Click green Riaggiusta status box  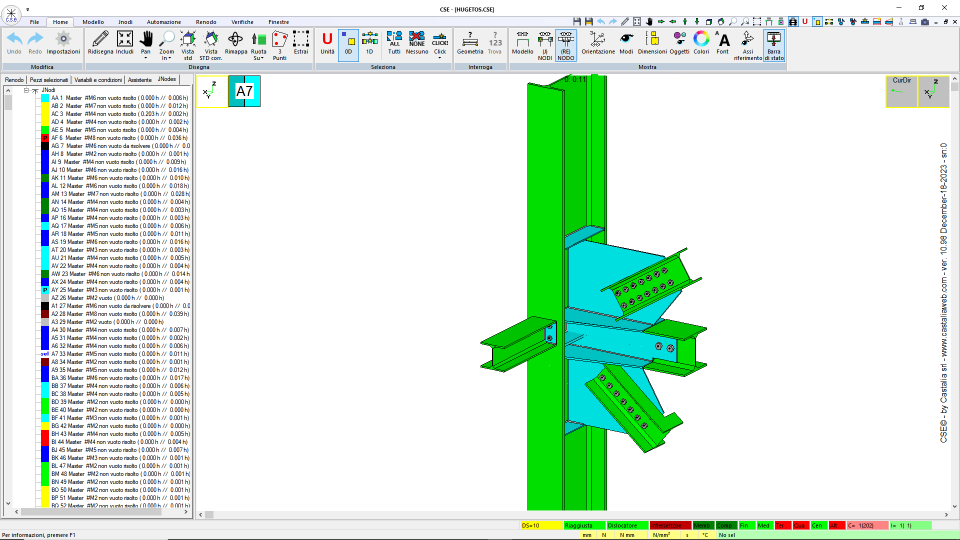pyautogui.click(x=584, y=525)
